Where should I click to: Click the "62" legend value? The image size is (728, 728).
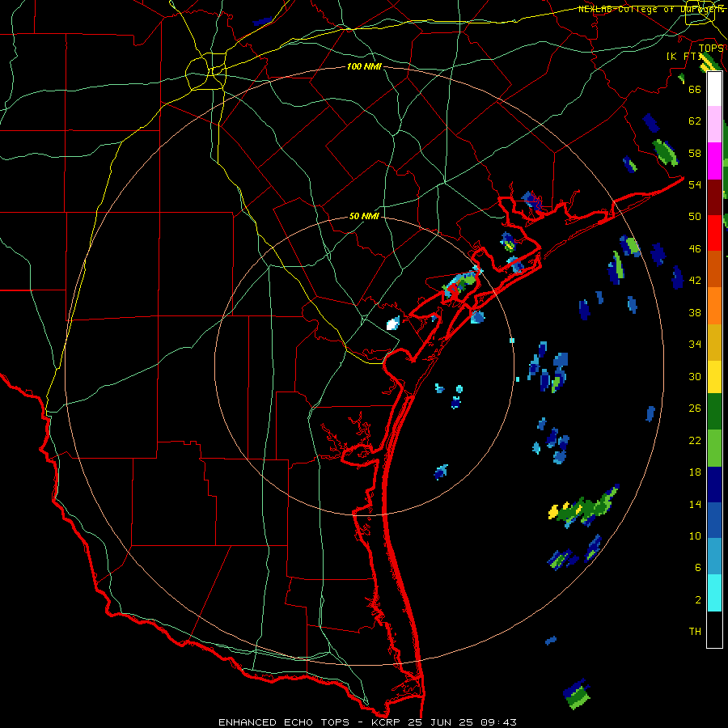695,121
